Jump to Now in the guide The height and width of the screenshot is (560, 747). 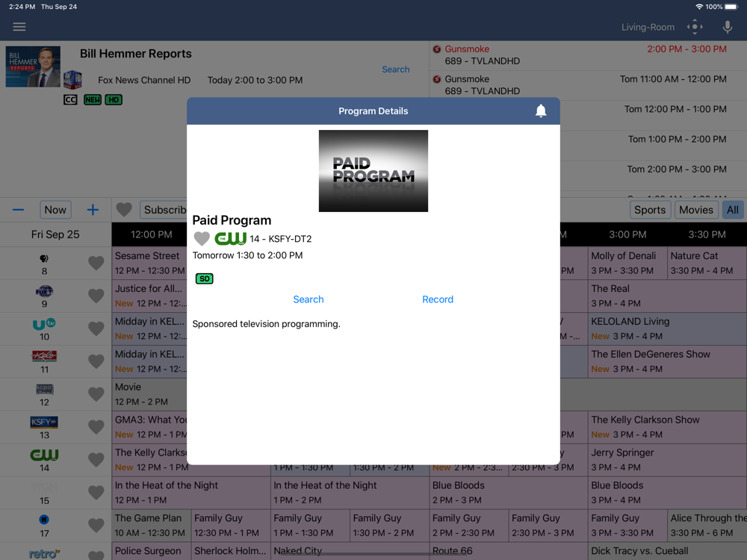[55, 210]
